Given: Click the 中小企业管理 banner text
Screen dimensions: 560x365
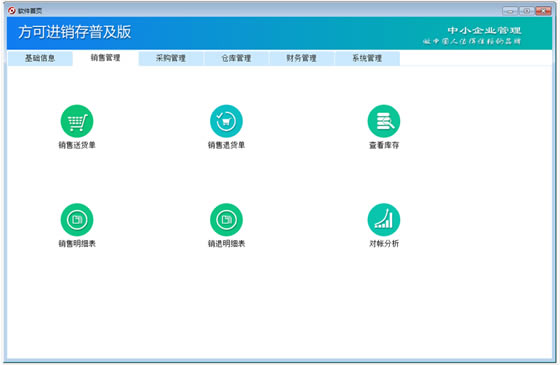Looking at the screenshot, I should coord(484,30).
